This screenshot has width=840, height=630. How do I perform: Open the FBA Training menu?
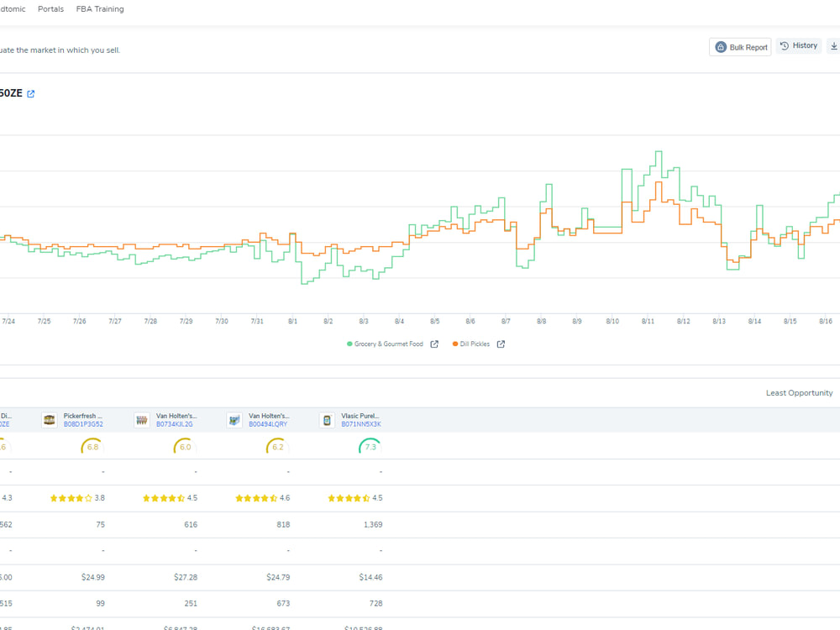(100, 9)
